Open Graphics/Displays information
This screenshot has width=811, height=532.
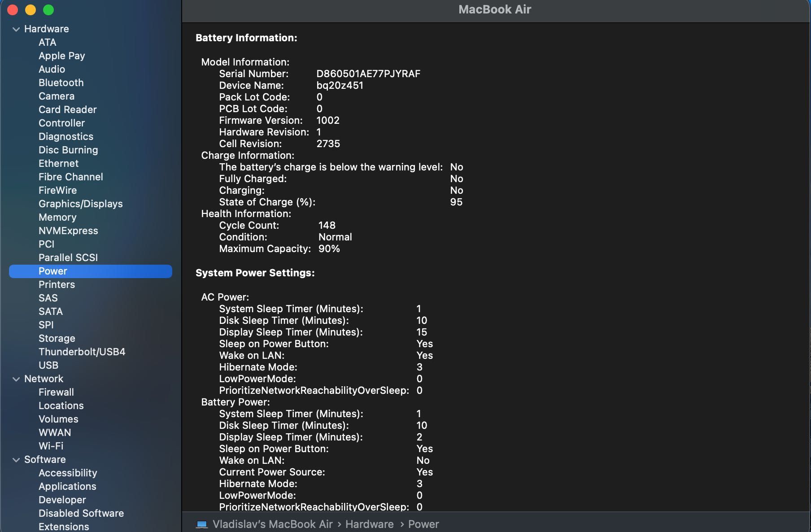81,204
